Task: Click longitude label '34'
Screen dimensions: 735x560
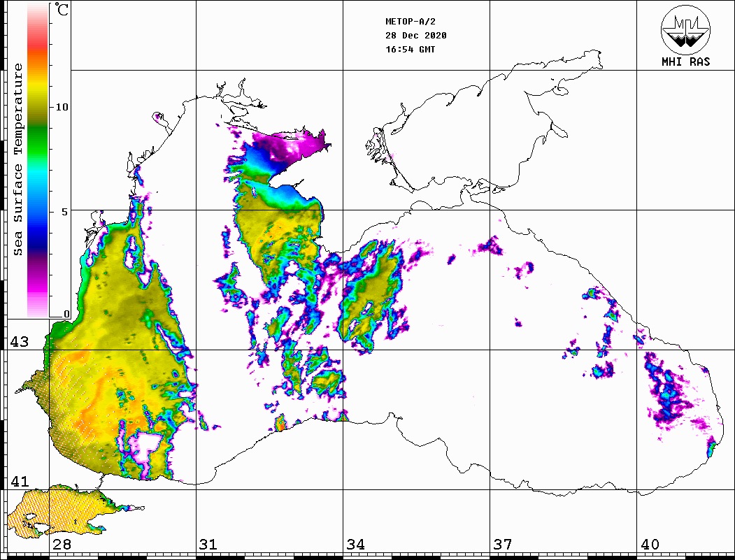Action: pyautogui.click(x=355, y=544)
